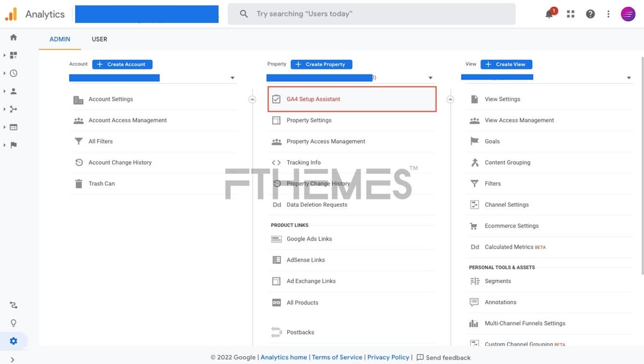The image size is (644, 364).
Task: Open Customization dashboard icon in sidebar
Action: pyautogui.click(x=13, y=55)
